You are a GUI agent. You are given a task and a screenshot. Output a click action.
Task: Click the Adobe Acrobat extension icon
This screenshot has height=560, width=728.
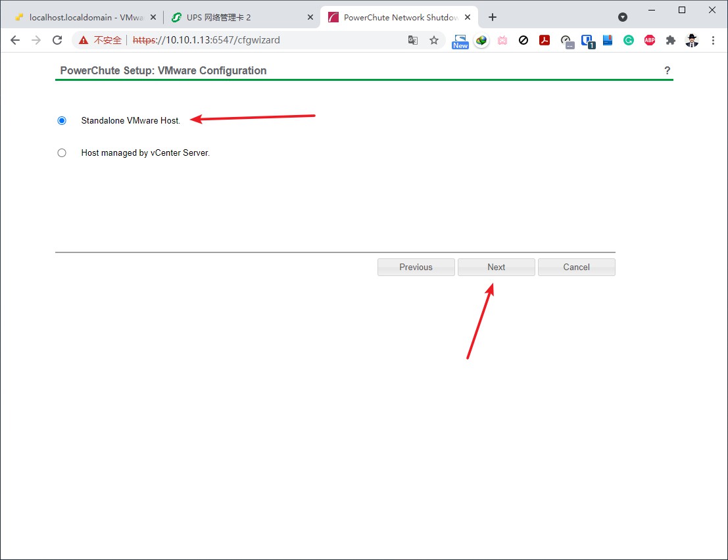coord(545,40)
